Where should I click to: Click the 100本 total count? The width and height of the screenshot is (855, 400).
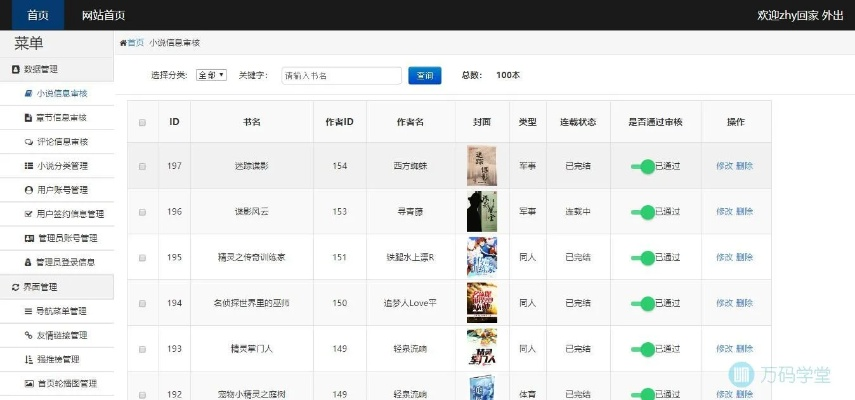click(x=508, y=75)
